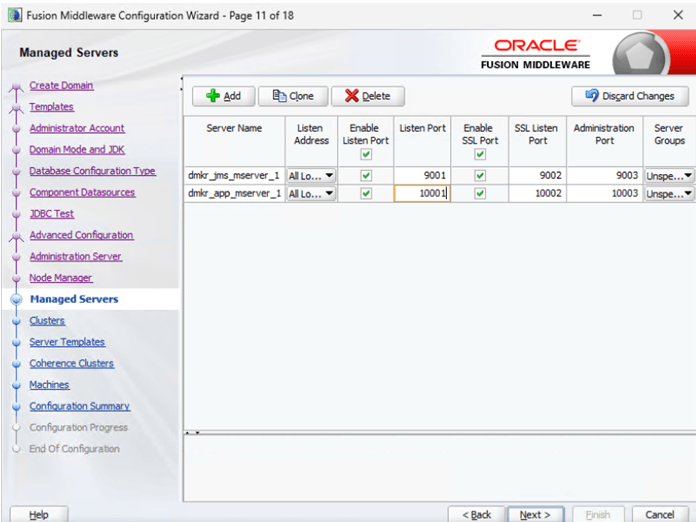Uncheck Enable SSL Port for dmkr_app_mserver_1
This screenshot has width=696, height=522.
pos(480,194)
